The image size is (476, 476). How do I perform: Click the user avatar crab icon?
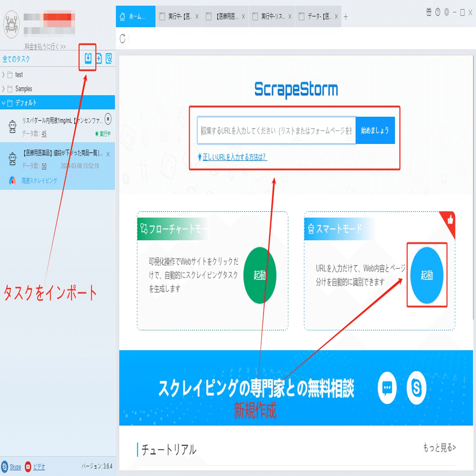[x=11, y=24]
